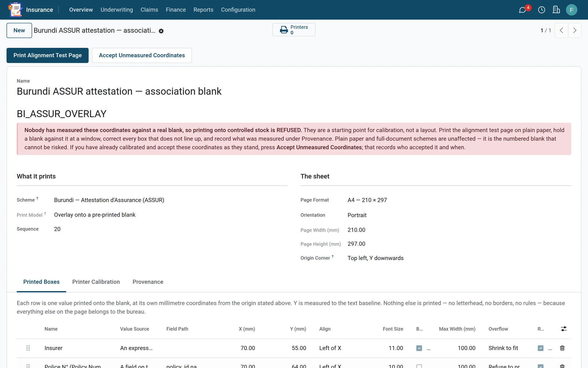The width and height of the screenshot is (588, 368).
Task: Sort table by Font Size column header
Action: [393, 329]
